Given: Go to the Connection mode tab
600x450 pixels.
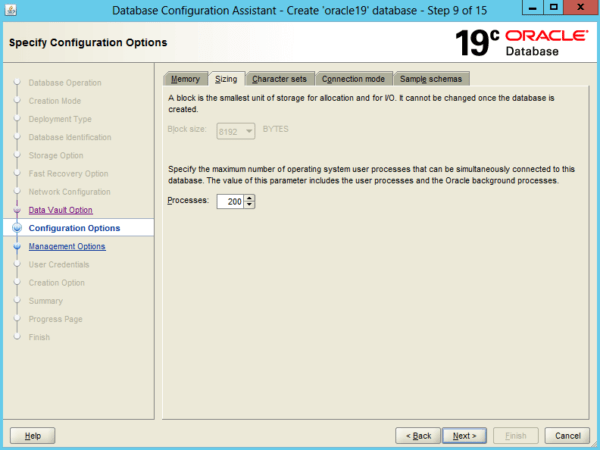Looking at the screenshot, I should click(353, 79).
